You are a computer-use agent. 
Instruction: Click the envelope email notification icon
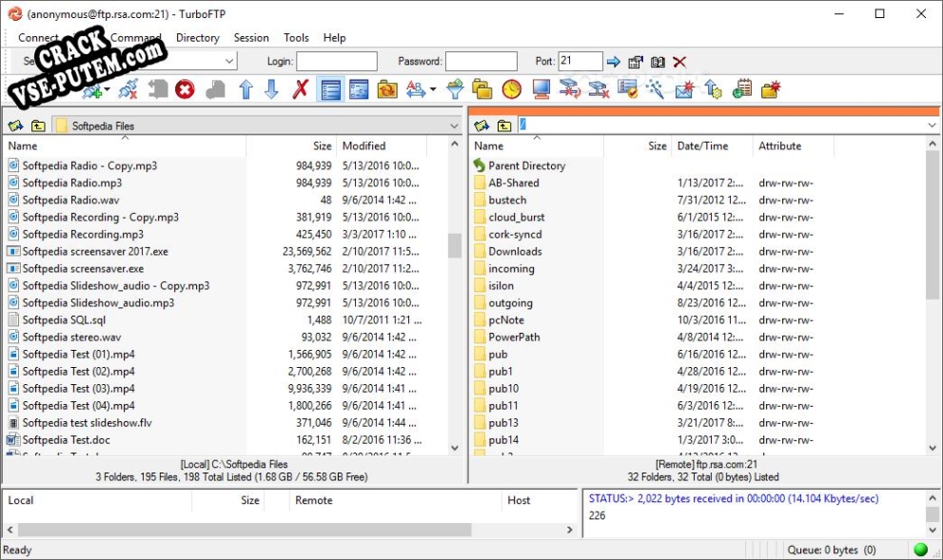684,89
